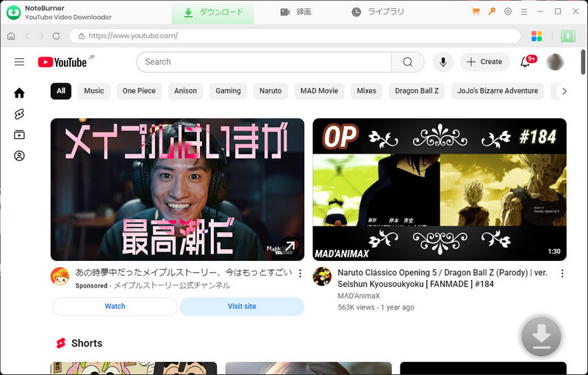Select JoJo's Bizarre Adventure chip
Viewport: 588px width, 375px height.
click(x=498, y=91)
